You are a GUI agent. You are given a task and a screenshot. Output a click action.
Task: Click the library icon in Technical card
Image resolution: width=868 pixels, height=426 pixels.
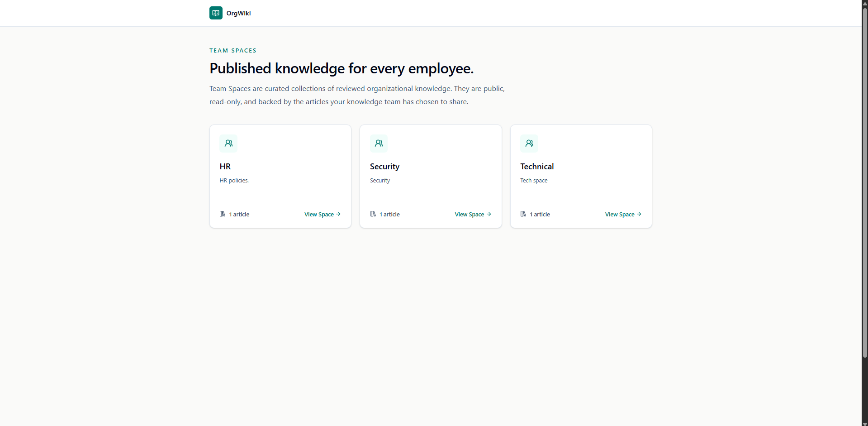(x=523, y=214)
